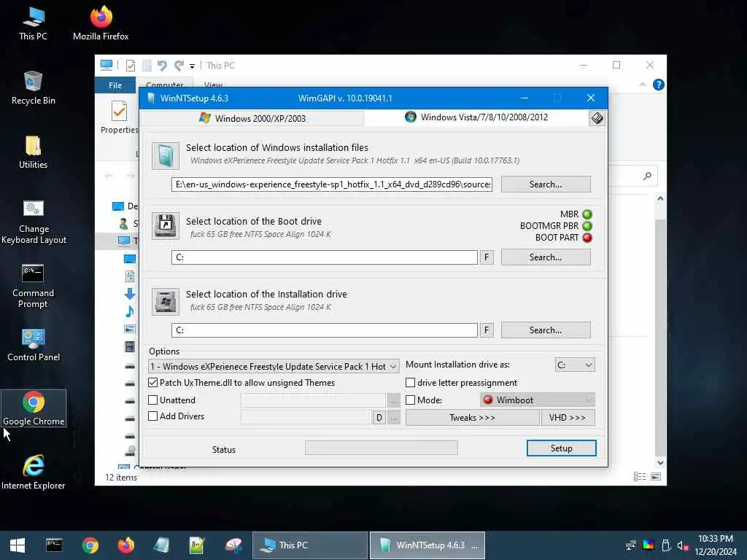The height and width of the screenshot is (560, 747).
Task: Click the Undo icon in explorer title bar
Action: tap(162, 65)
